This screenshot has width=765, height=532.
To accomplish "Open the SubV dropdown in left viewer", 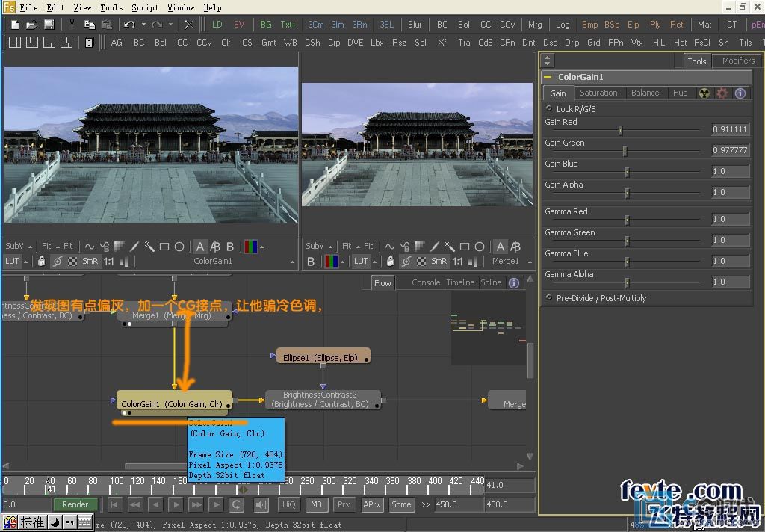I will pyautogui.click(x=19, y=246).
